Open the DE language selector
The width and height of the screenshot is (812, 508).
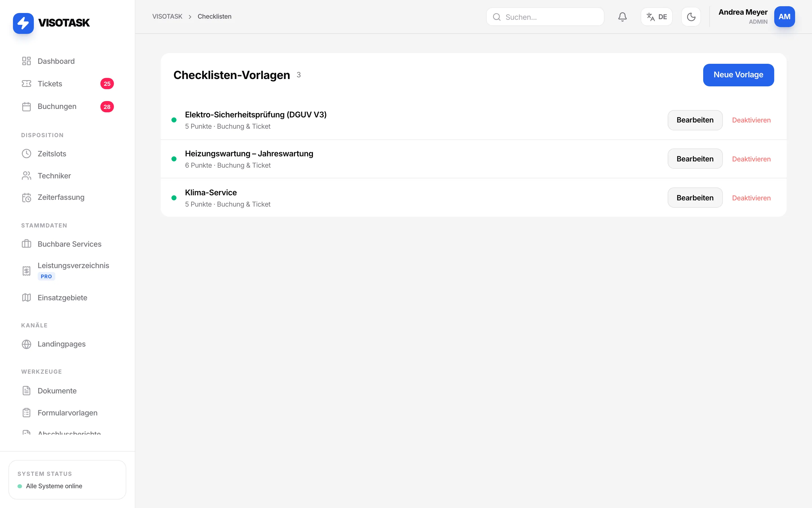pyautogui.click(x=657, y=17)
